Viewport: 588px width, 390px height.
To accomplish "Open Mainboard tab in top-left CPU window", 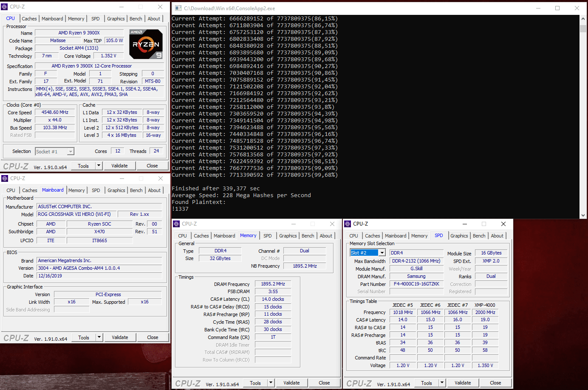I will (x=52, y=19).
